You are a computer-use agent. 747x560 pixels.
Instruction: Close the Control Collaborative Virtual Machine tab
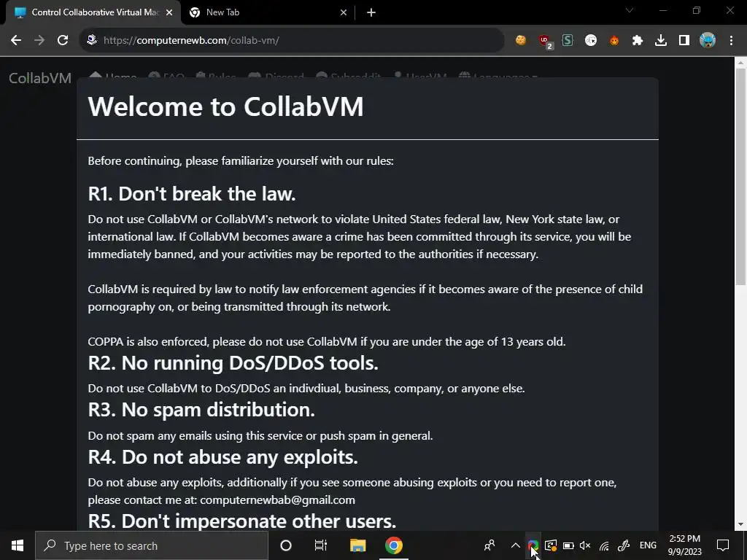(169, 13)
